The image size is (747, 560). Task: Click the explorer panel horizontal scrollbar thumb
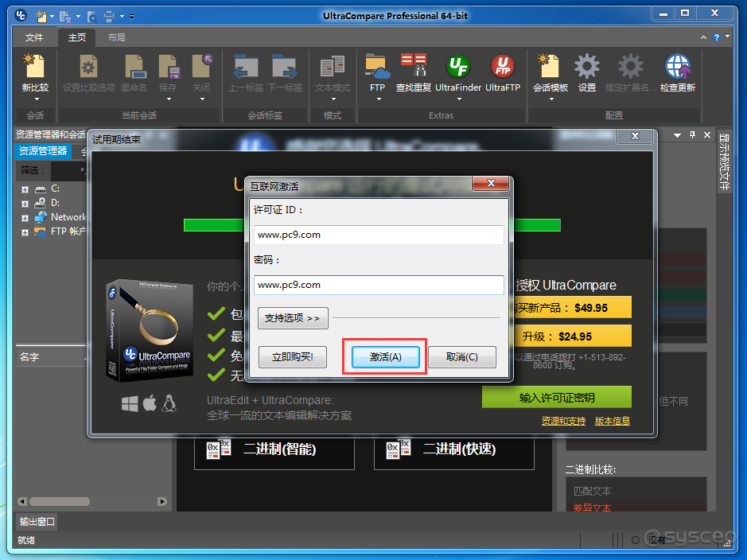60,501
